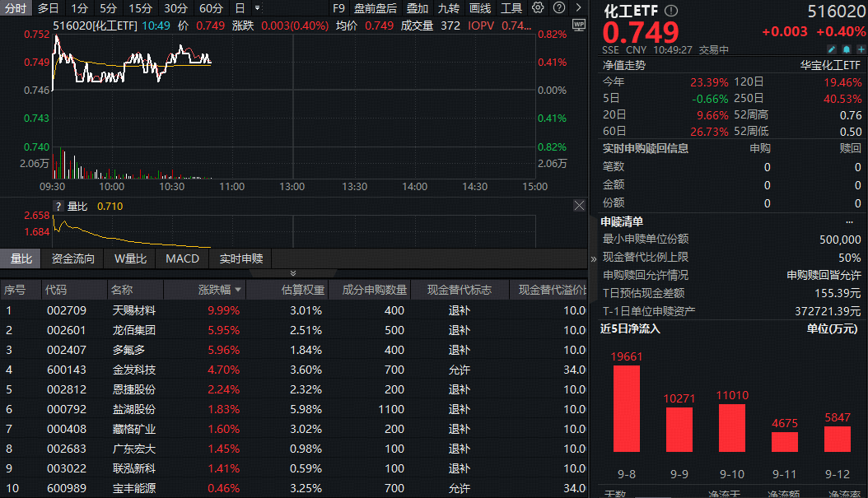Add 化工ETF to watchlist via plus icon
This screenshot has width=868, height=498.
[x=861, y=49]
